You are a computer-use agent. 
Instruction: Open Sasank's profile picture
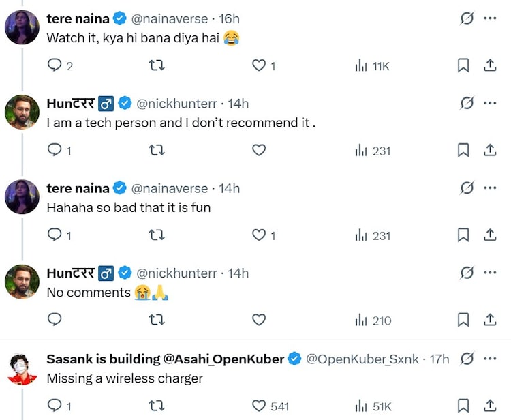tap(22, 368)
